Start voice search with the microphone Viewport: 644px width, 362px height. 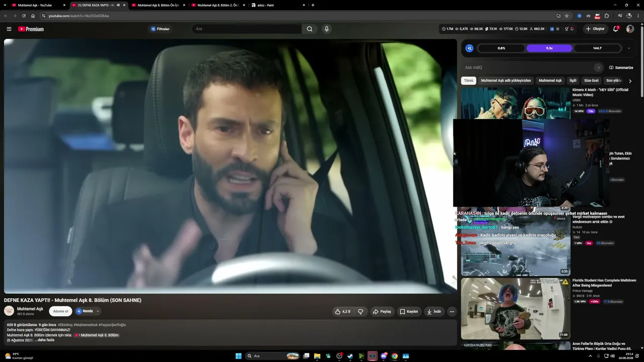coord(327,29)
